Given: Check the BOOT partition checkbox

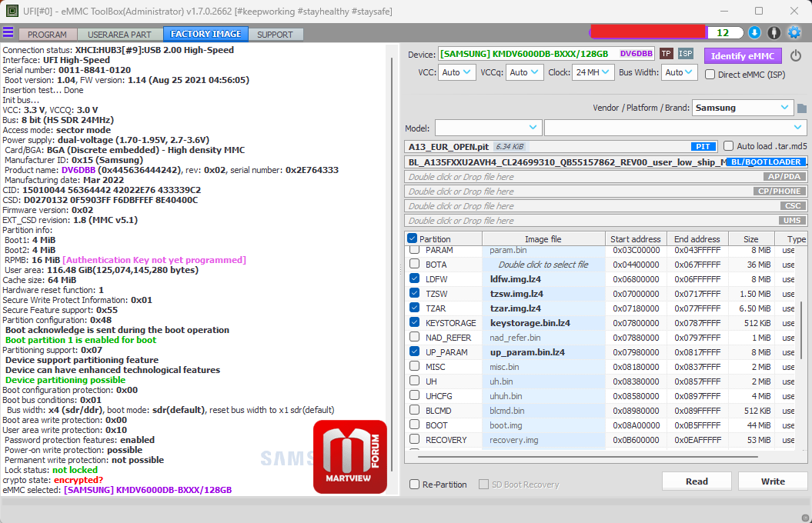Looking at the screenshot, I should pos(414,425).
